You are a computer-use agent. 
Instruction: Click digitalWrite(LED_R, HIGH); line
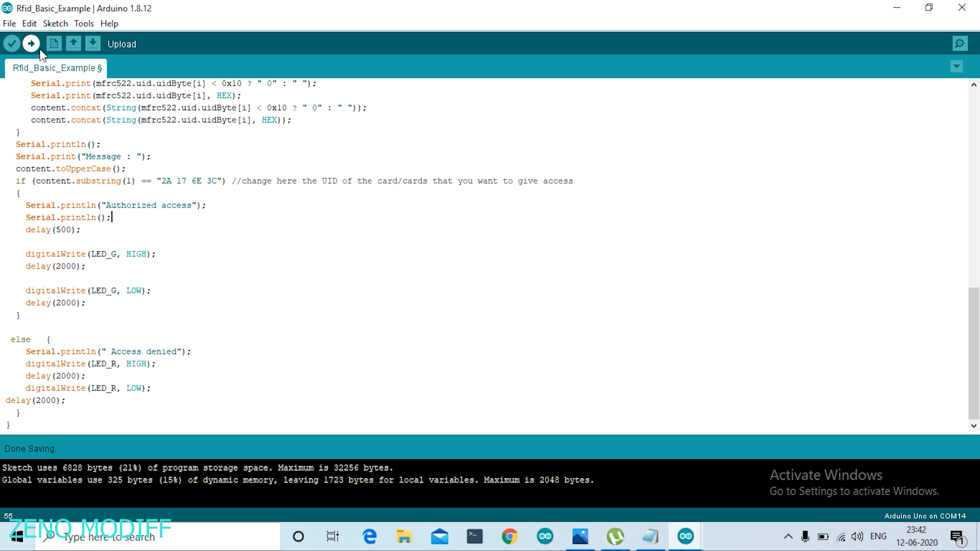point(90,364)
